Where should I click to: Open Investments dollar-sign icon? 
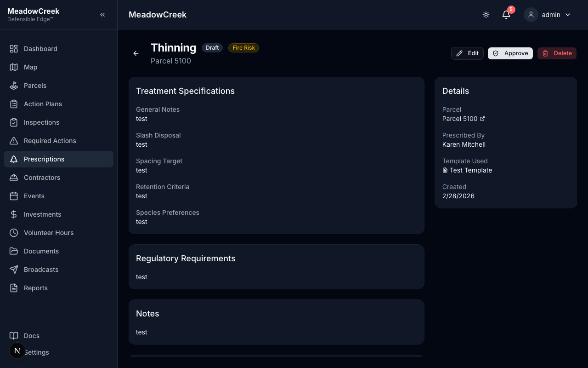14,214
